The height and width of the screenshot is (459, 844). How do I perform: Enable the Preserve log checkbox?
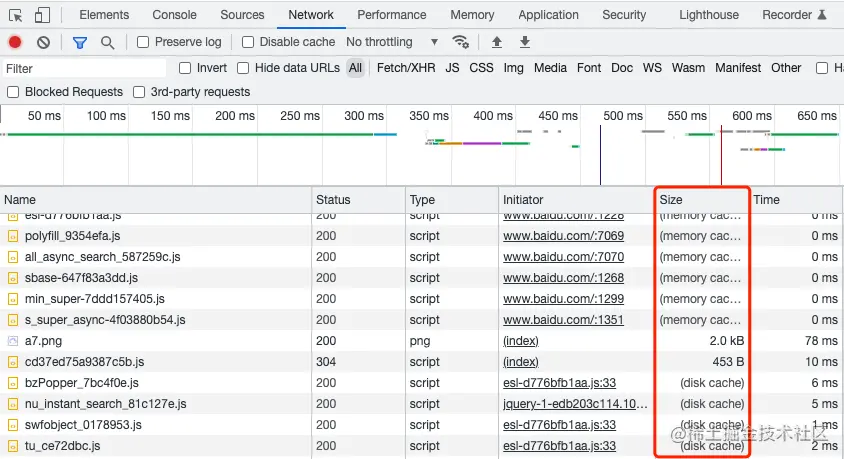(x=143, y=42)
